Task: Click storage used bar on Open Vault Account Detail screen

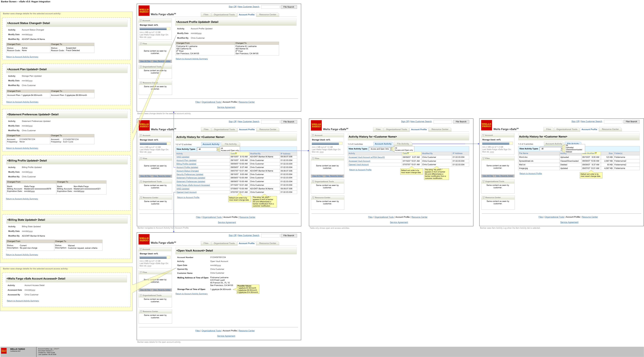Action: coord(155,257)
